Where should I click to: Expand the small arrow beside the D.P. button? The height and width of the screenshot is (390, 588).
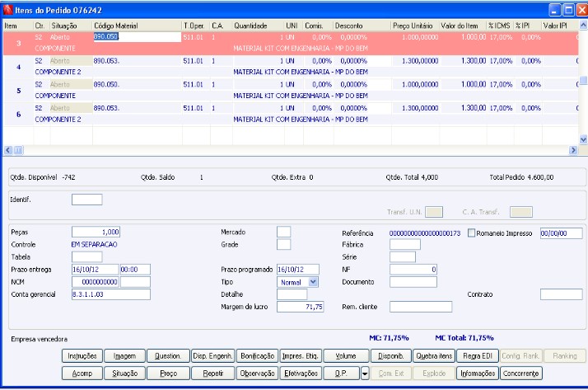coord(365,373)
